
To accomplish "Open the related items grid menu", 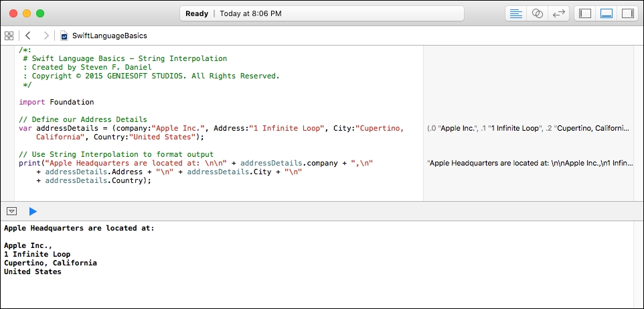I will coord(9,36).
